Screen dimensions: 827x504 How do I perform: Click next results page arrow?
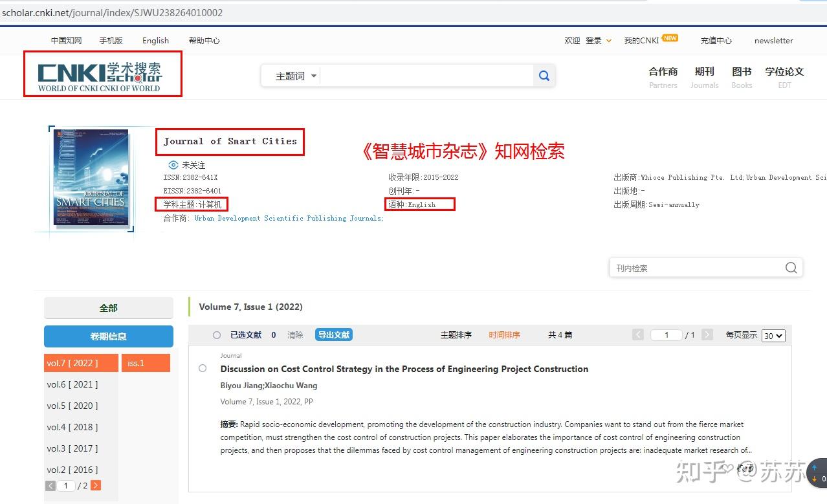[x=707, y=334]
